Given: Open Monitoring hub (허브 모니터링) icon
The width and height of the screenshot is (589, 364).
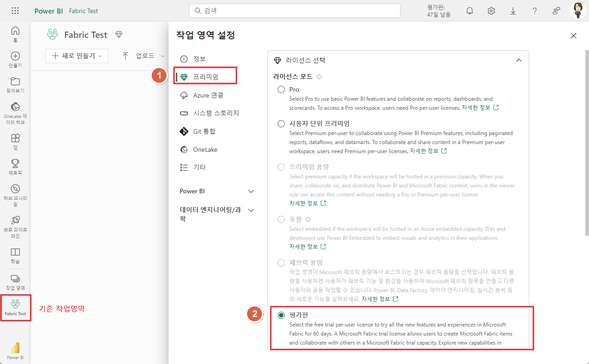Looking at the screenshot, I should click(x=15, y=195).
